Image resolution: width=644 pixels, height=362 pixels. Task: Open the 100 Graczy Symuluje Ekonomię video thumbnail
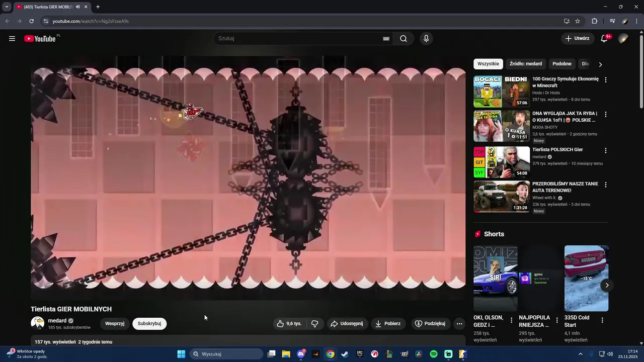pos(502,92)
